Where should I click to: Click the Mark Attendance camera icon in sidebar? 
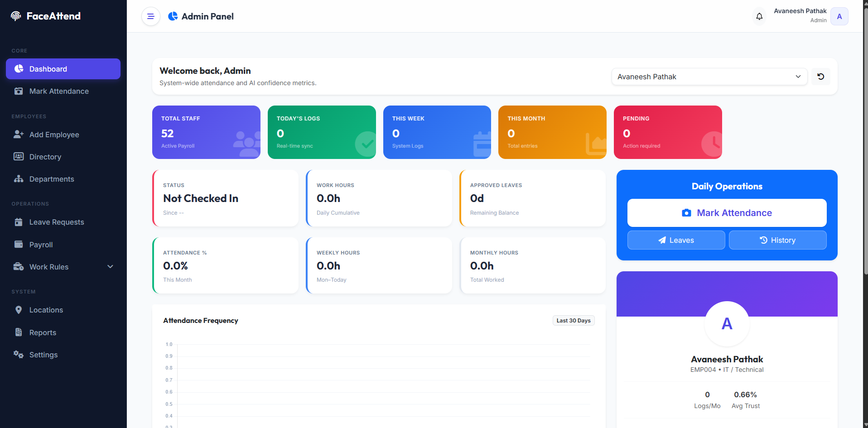tap(19, 91)
